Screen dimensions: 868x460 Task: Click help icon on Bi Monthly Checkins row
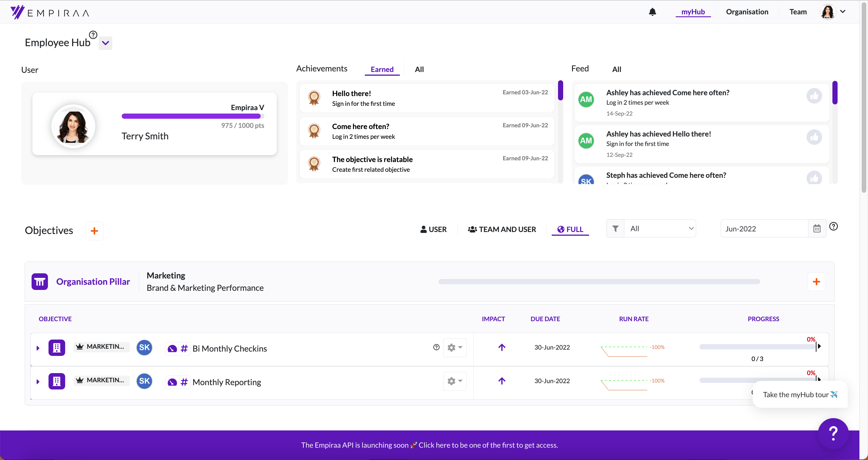(x=436, y=347)
